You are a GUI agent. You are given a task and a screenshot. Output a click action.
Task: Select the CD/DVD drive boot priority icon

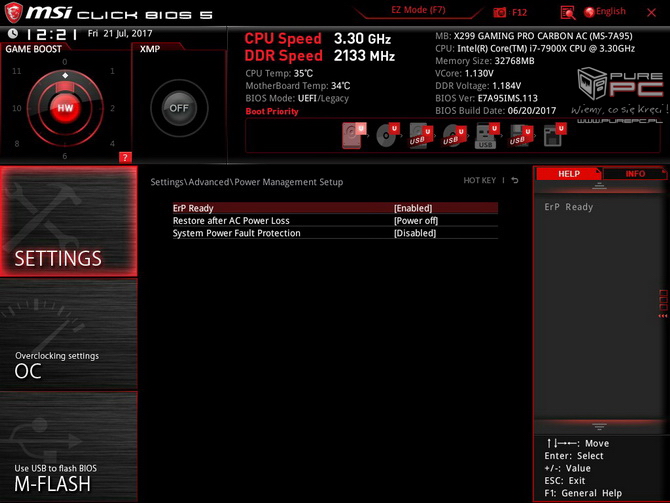pyautogui.click(x=387, y=135)
